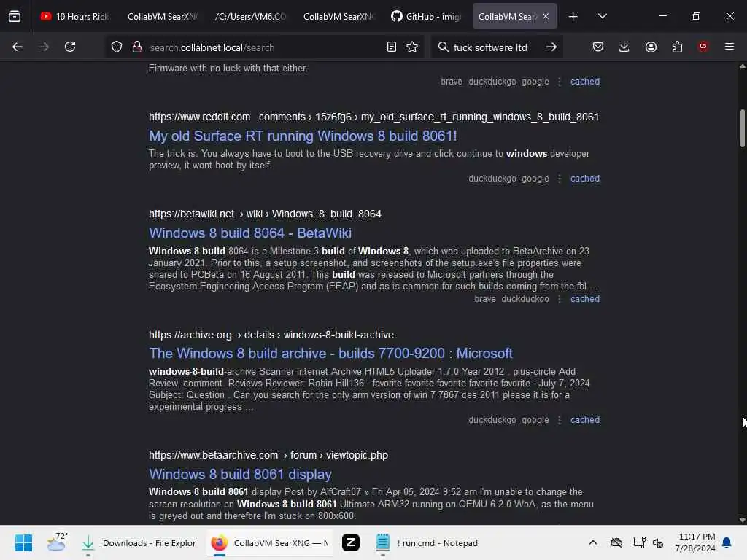Open network status tray icon
Viewport: 747px width, 560px height.
pos(639,542)
